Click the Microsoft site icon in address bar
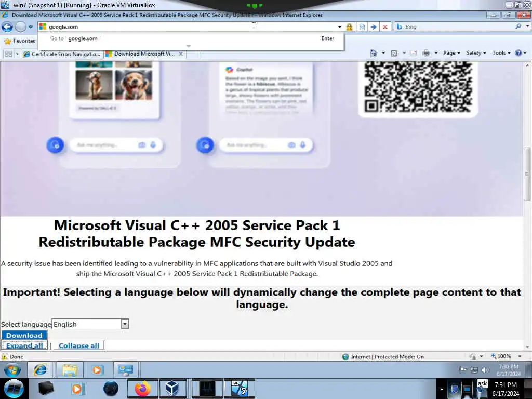This screenshot has width=532, height=399. coord(43,26)
